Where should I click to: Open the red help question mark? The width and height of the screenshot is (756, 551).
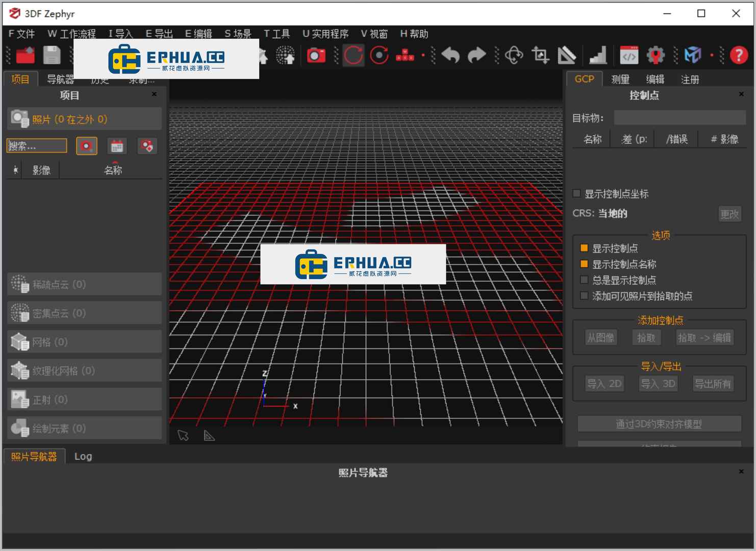coord(739,55)
